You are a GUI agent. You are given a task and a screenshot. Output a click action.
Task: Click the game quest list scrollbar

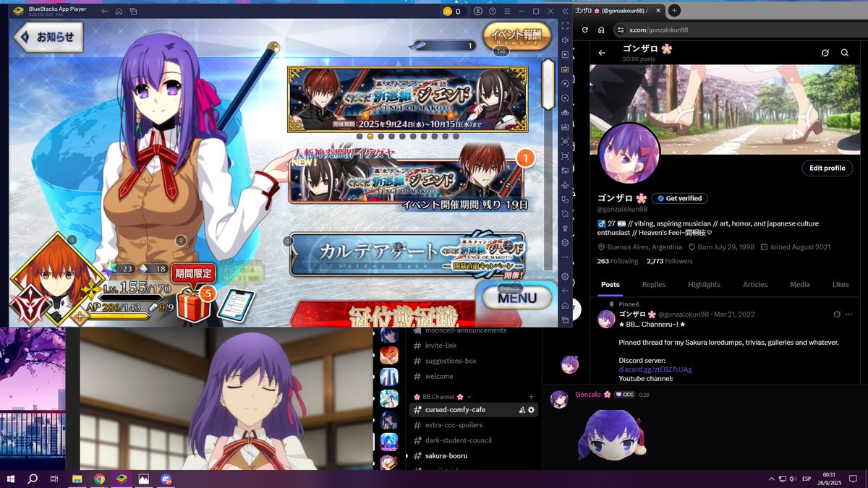pyautogui.click(x=548, y=85)
